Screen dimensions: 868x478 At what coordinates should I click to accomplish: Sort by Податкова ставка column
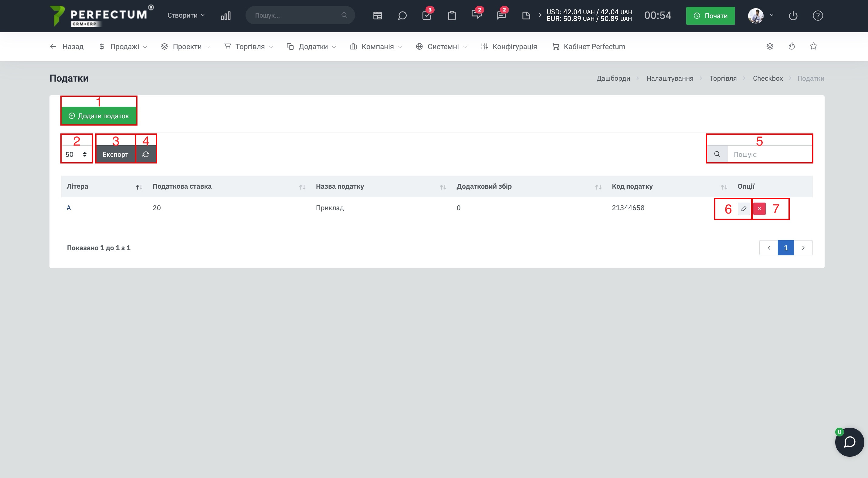[229, 186]
